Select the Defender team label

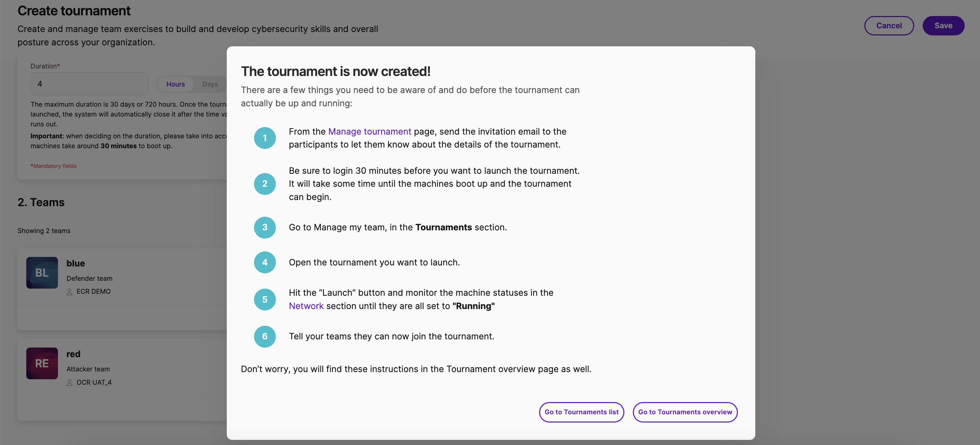tap(89, 278)
